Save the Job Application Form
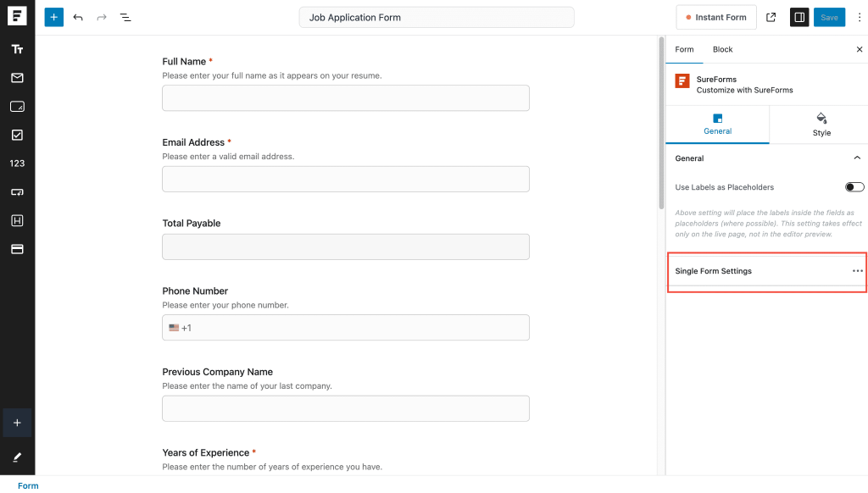 pyautogui.click(x=829, y=17)
